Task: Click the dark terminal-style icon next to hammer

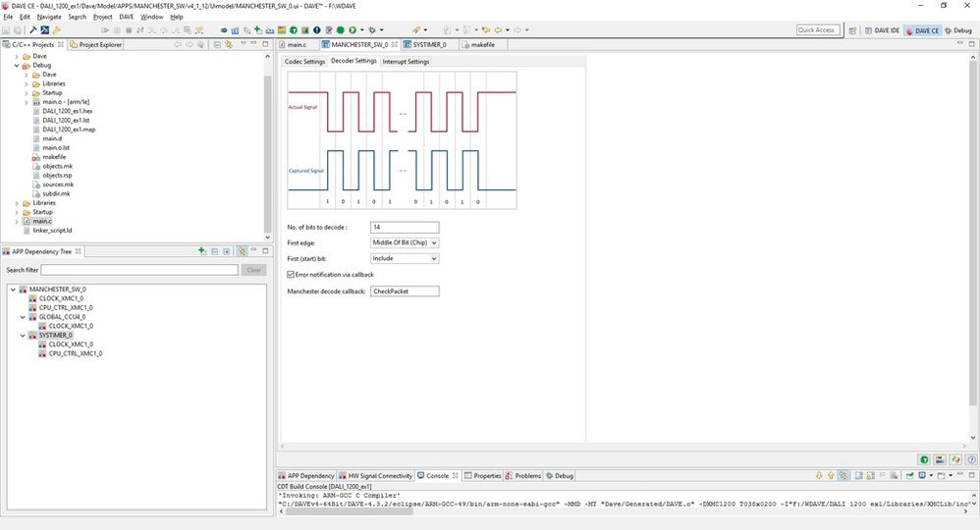Action: [45, 29]
